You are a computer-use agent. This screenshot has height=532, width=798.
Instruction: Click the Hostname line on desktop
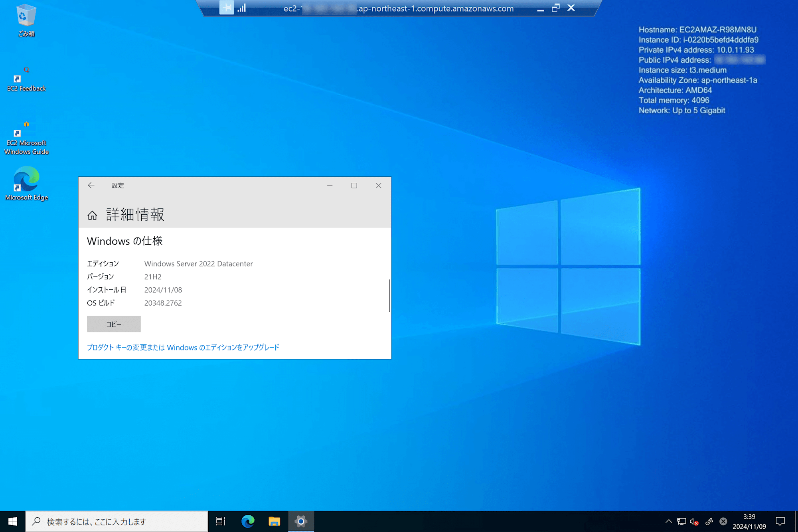coord(697,30)
